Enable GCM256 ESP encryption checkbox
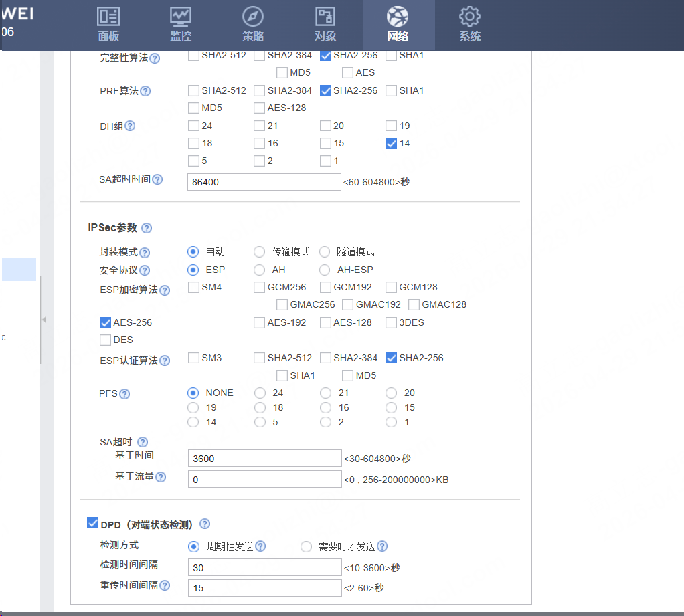This screenshot has height=616, width=684. click(x=260, y=287)
